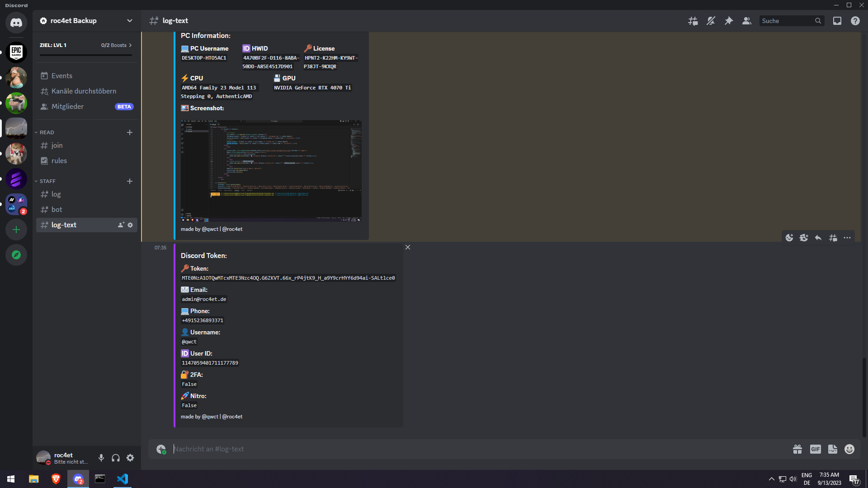This screenshot has width=868, height=488.
Task: Switch to the bot channel
Action: click(x=57, y=210)
